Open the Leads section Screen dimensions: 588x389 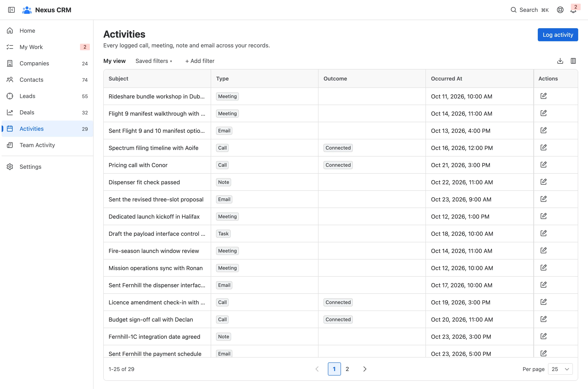click(47, 96)
